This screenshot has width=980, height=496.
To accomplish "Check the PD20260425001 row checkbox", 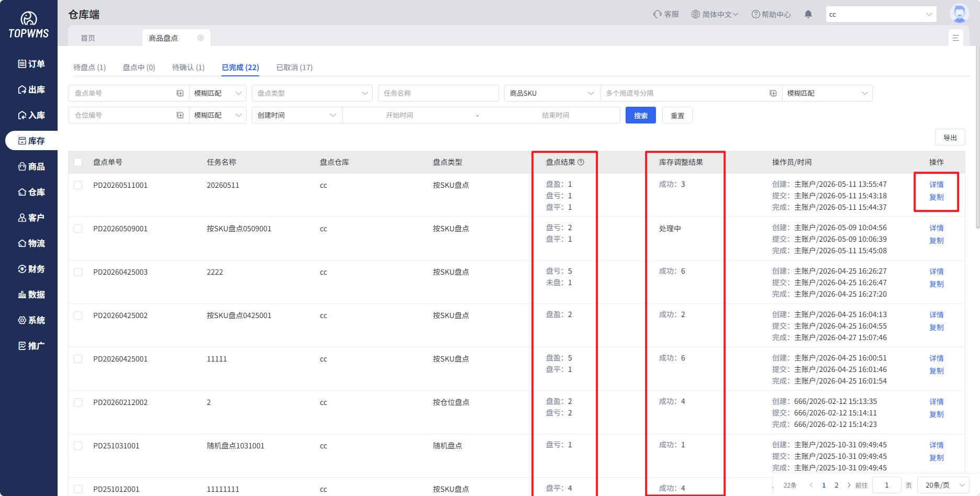I will [78, 359].
